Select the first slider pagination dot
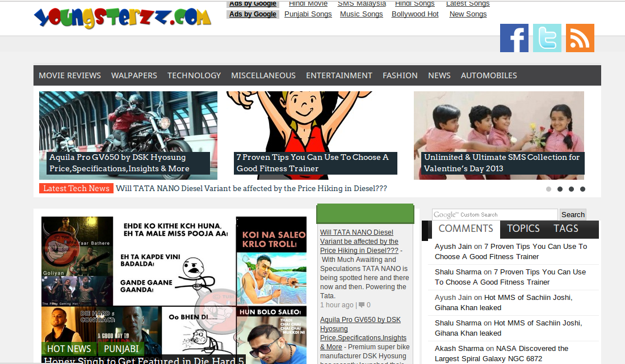Image resolution: width=625 pixels, height=364 pixels. pos(548,189)
